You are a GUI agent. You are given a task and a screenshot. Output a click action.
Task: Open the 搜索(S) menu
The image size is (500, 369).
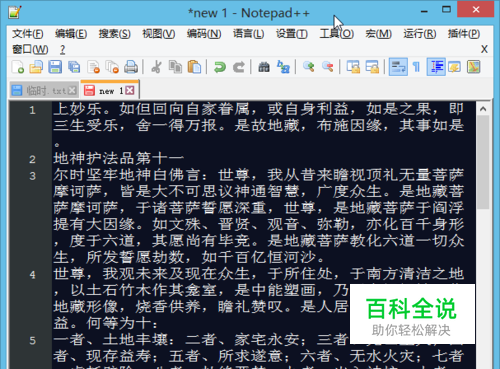[x=114, y=34]
